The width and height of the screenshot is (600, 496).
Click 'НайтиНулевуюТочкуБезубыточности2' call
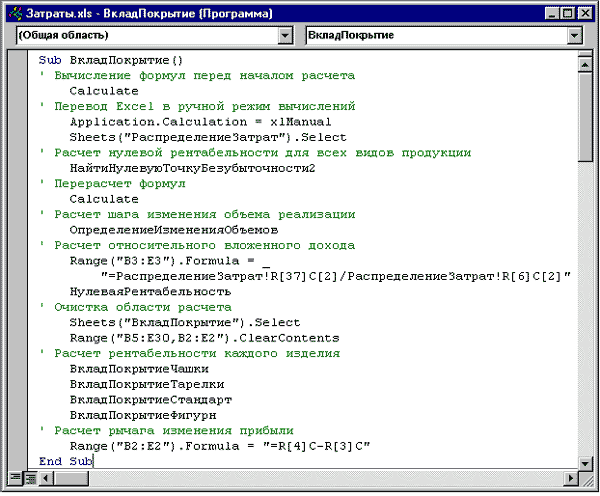[192, 168]
